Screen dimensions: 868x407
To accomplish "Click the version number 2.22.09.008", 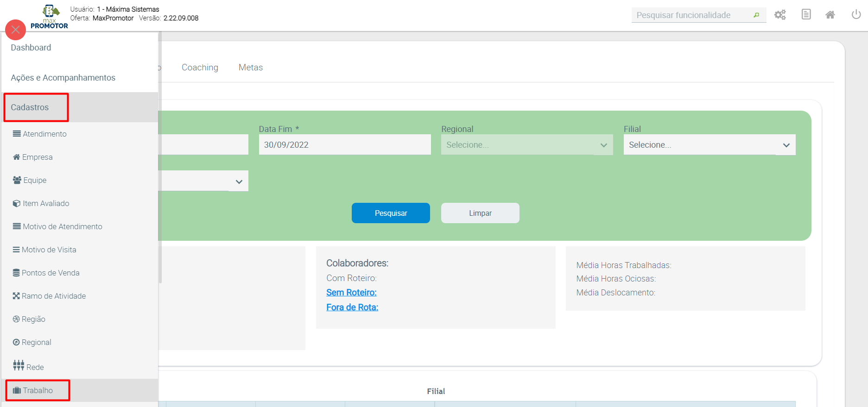I will pos(181,18).
